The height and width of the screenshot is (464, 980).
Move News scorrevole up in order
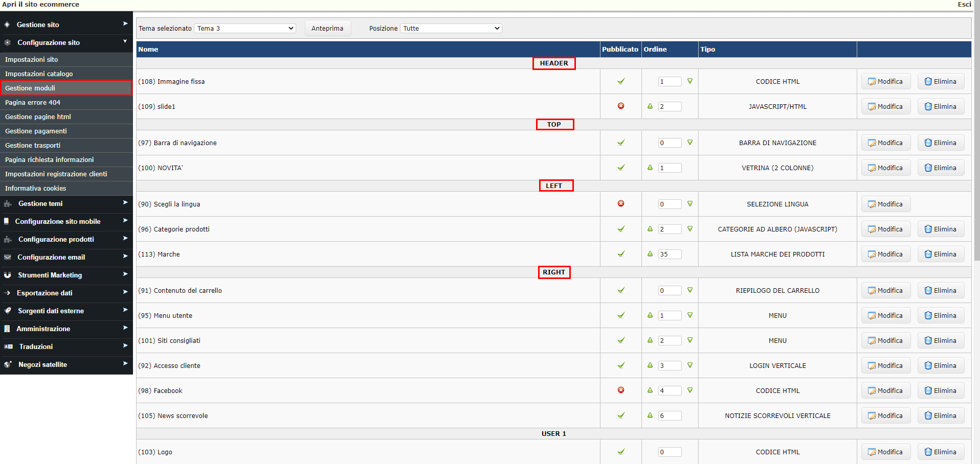click(x=650, y=415)
